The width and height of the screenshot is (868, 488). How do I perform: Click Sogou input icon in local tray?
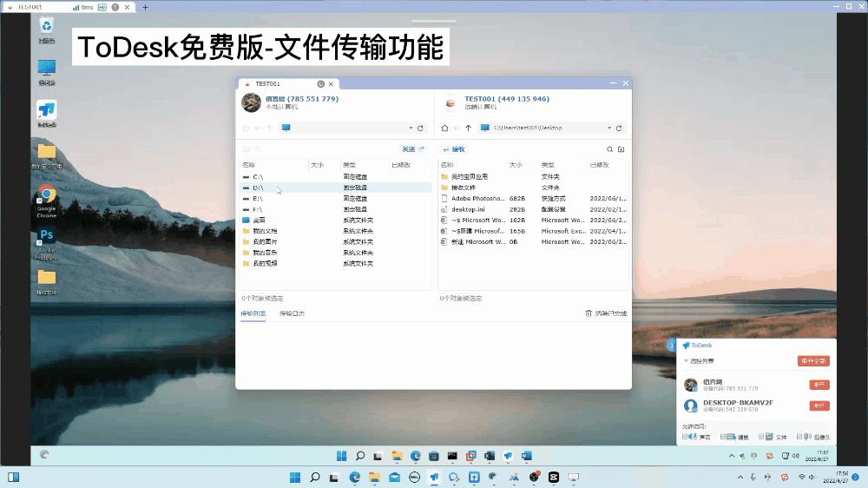pos(785,477)
